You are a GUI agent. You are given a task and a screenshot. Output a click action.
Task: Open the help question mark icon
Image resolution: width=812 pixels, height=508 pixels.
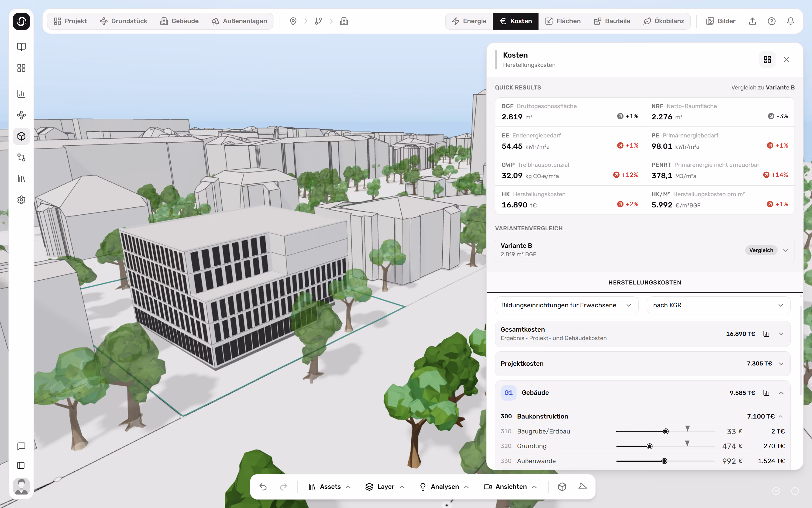pos(771,21)
